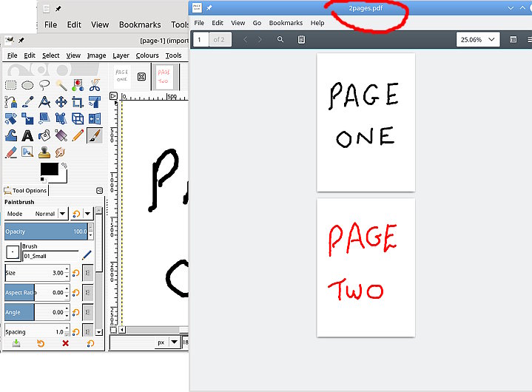
Task: Toggle the active Paintbrush tool button
Action: [x=95, y=135]
